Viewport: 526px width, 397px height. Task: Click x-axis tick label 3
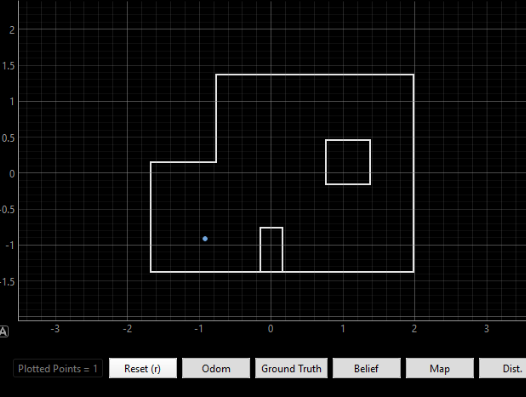(486, 329)
